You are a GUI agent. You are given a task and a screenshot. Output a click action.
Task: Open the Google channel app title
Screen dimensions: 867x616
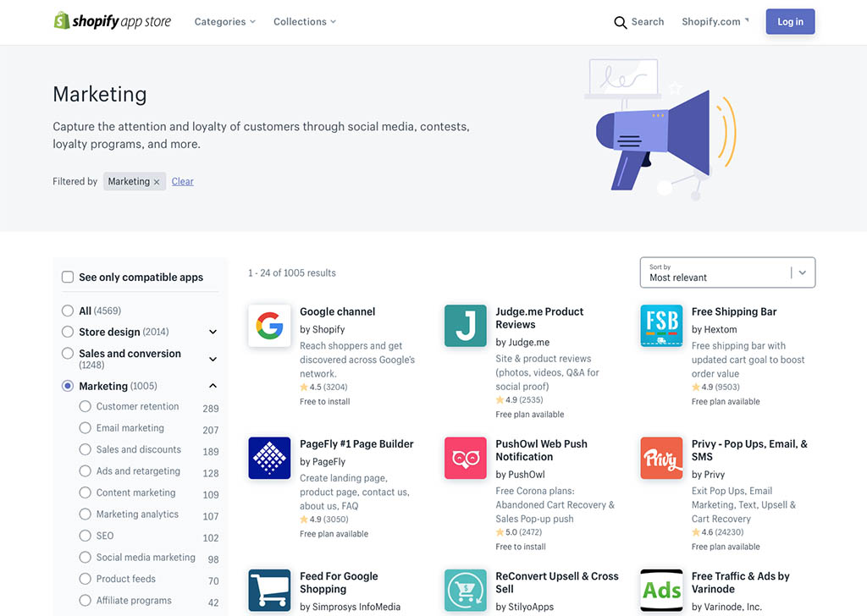pyautogui.click(x=337, y=311)
